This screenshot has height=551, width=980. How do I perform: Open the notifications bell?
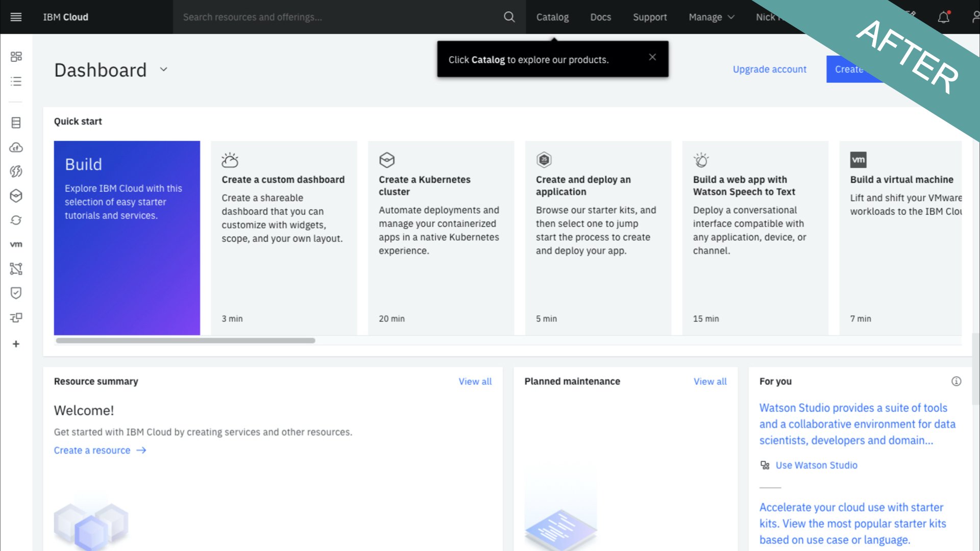tap(943, 17)
